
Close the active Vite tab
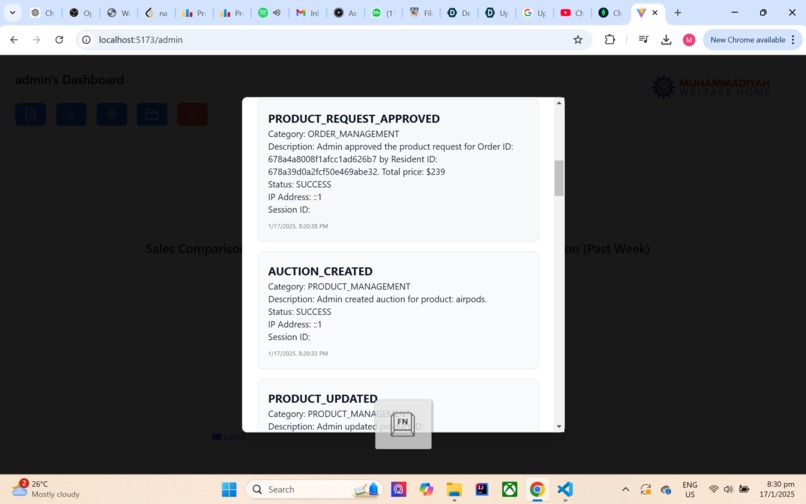(655, 13)
